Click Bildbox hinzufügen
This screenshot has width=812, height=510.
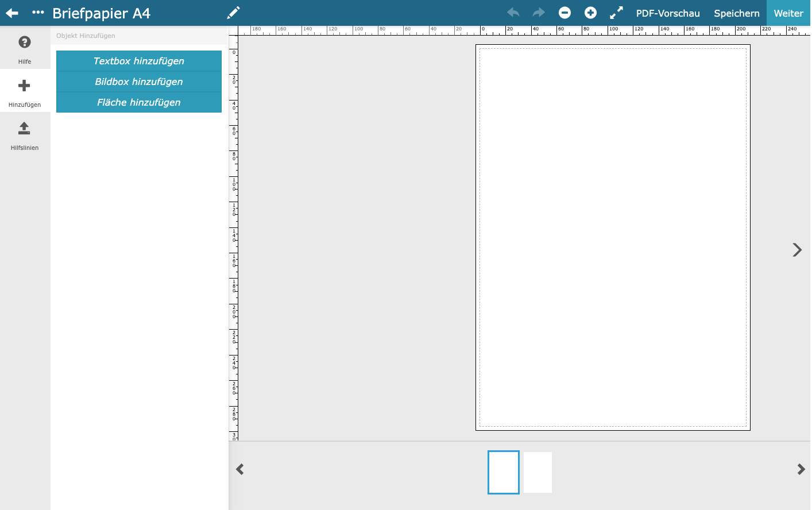[x=139, y=82]
